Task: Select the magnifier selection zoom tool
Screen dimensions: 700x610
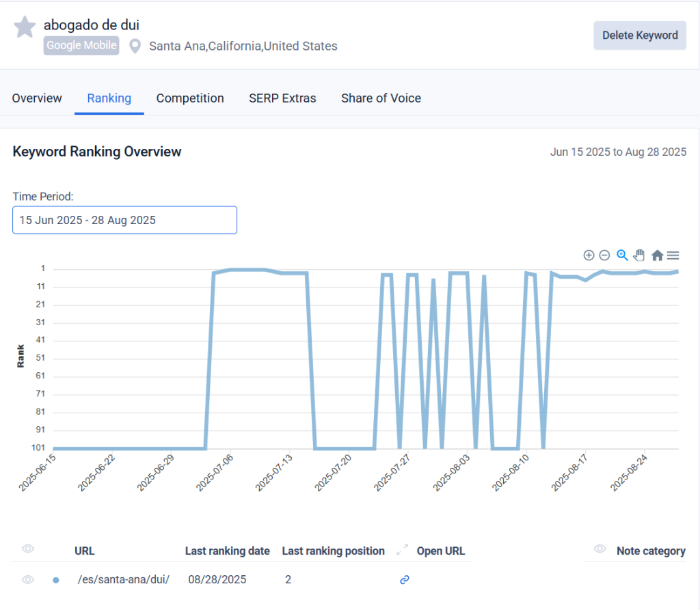Action: coord(622,255)
